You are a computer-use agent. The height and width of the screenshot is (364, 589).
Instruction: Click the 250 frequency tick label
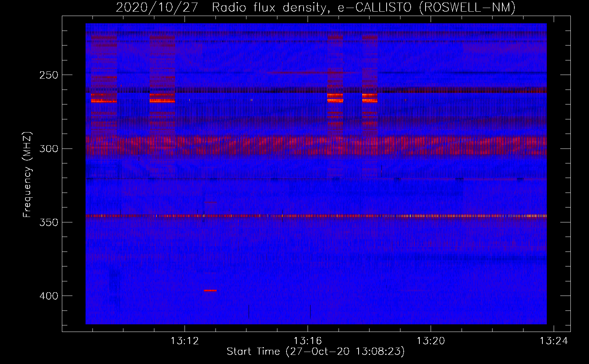(x=49, y=75)
